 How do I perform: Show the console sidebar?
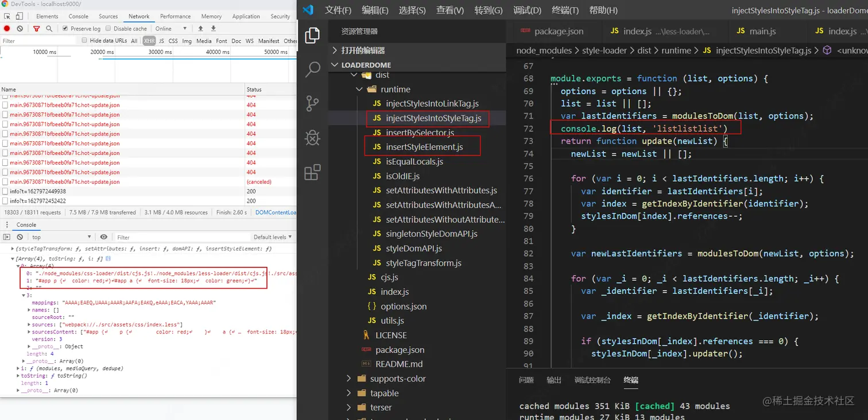[7, 237]
